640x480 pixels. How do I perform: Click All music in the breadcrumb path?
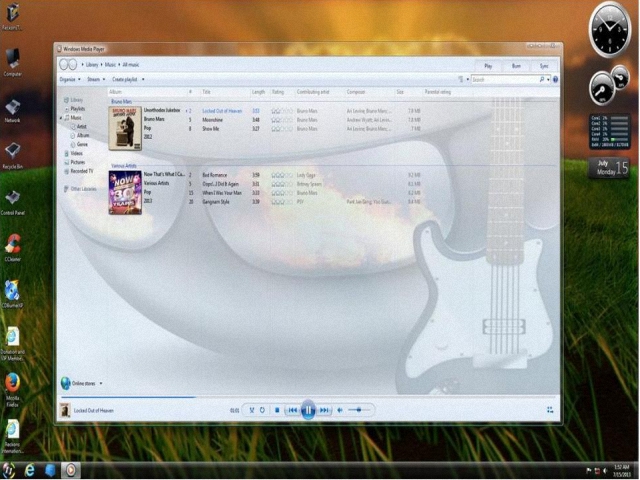(131, 64)
